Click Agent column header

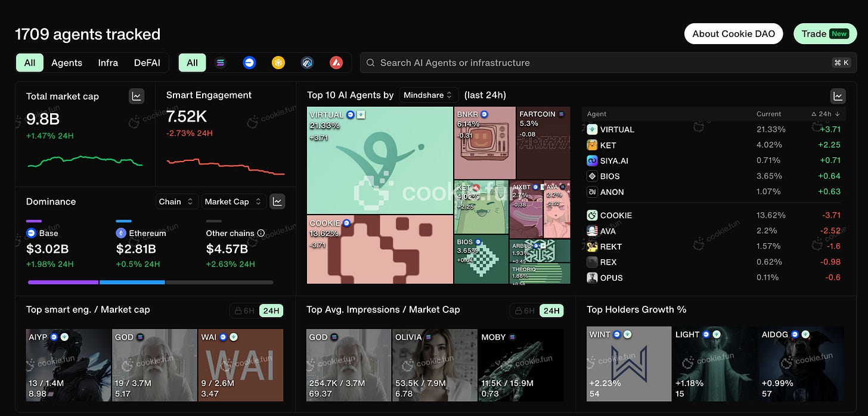click(597, 114)
